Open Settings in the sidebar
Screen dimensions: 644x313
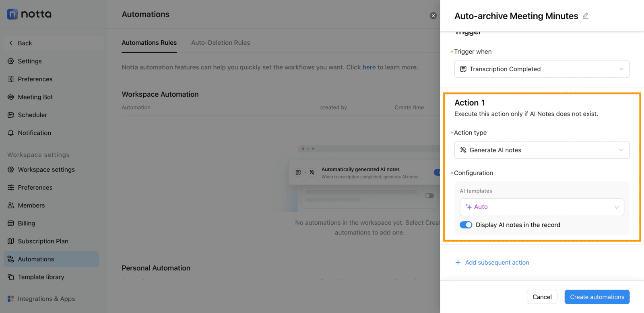(x=52, y=61)
